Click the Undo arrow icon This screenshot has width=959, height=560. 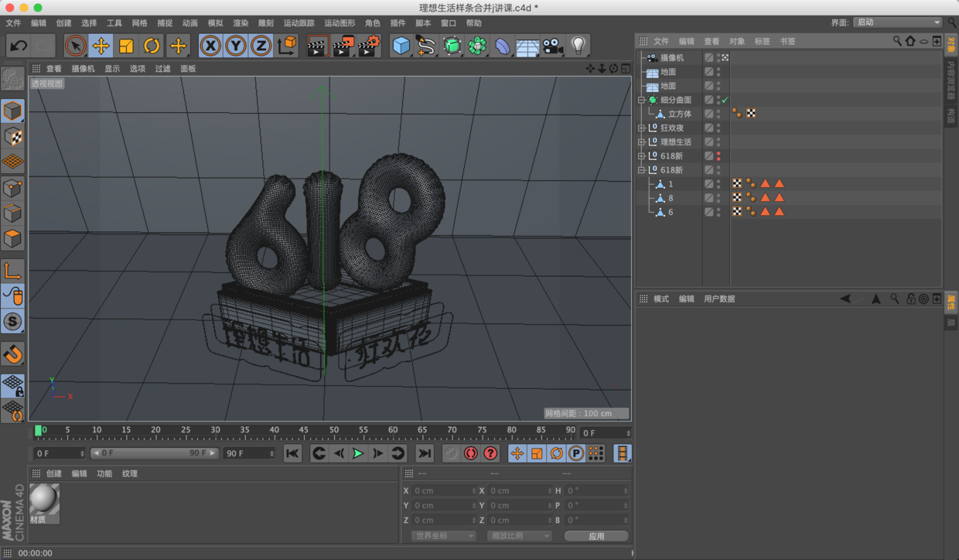point(18,46)
